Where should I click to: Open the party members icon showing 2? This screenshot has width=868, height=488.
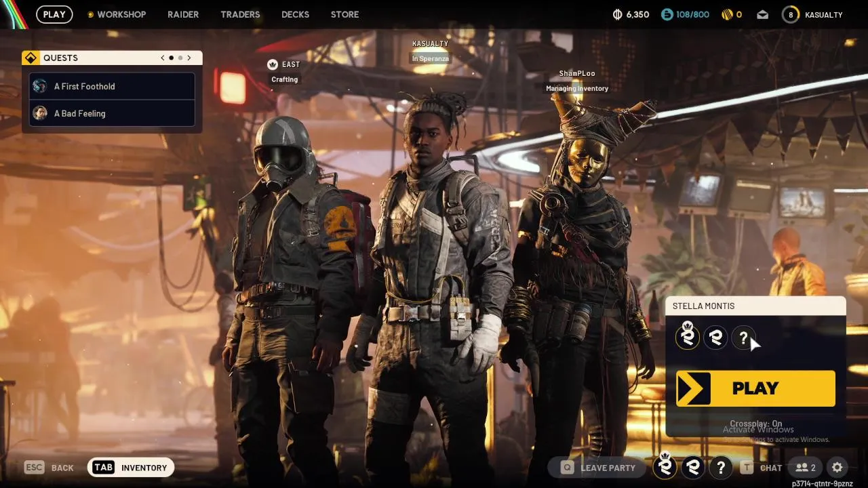point(806,468)
